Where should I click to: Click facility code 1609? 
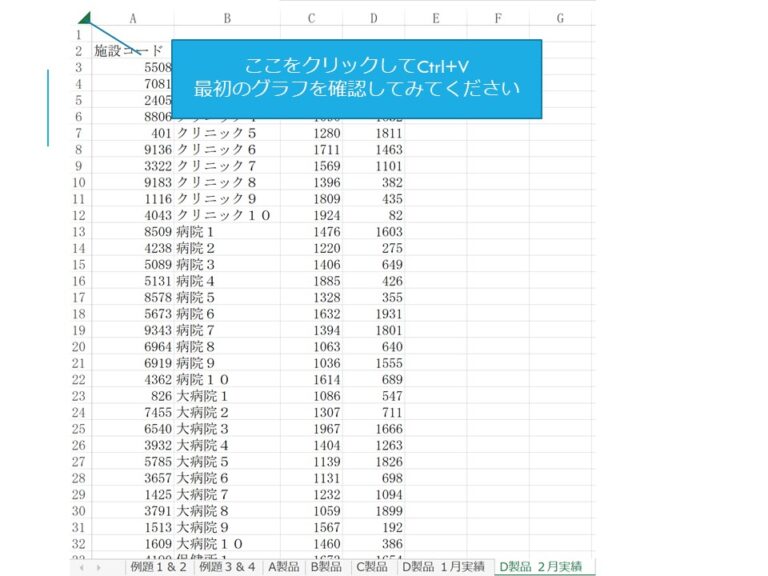click(133, 544)
